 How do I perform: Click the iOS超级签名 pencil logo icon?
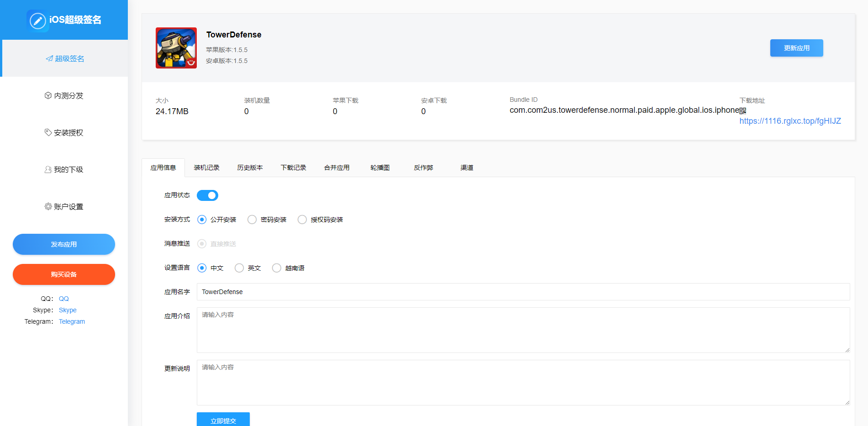tap(37, 21)
